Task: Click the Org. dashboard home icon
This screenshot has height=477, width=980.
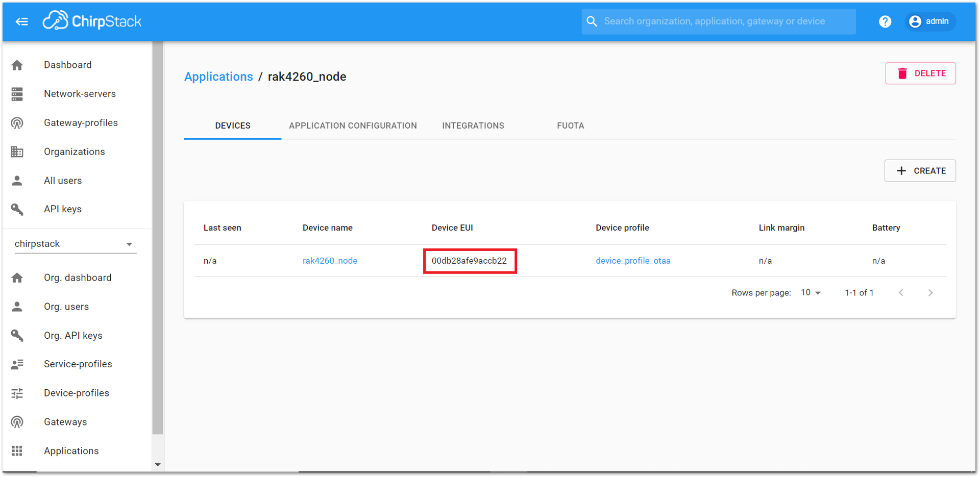Action: click(x=17, y=278)
